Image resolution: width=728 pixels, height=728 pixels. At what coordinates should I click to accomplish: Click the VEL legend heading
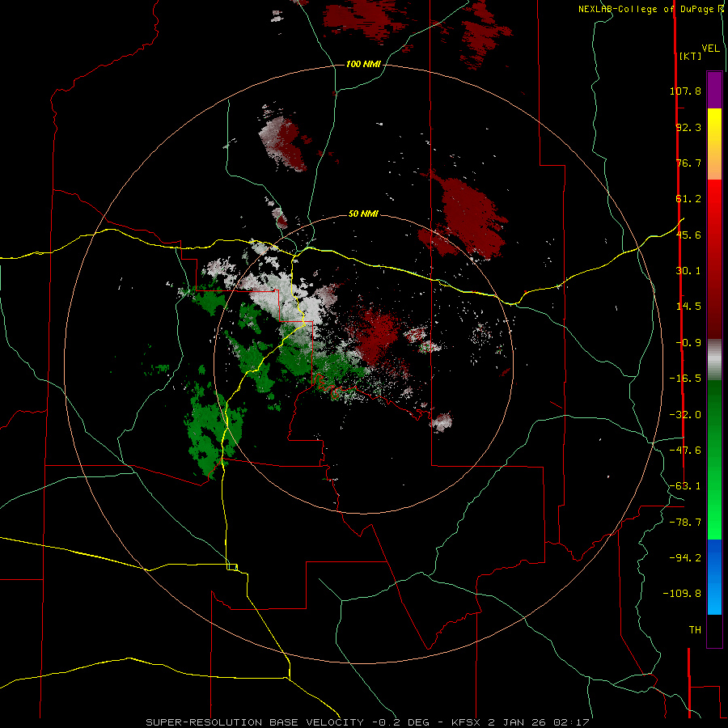[710, 49]
